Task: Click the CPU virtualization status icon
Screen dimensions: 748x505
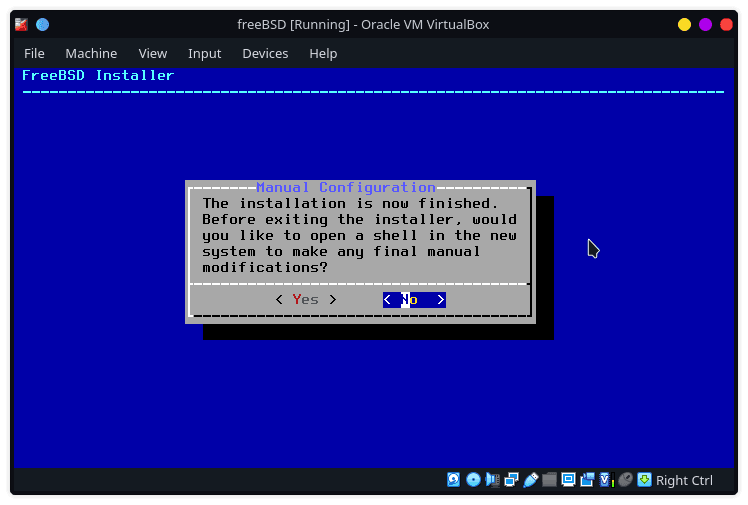Action: point(606,480)
